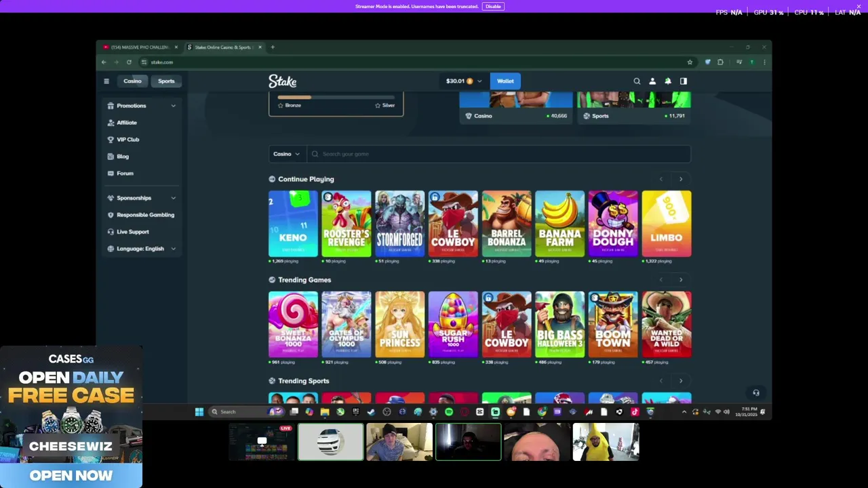Open a new browser tab with plus
This screenshot has width=868, height=488.
(273, 47)
